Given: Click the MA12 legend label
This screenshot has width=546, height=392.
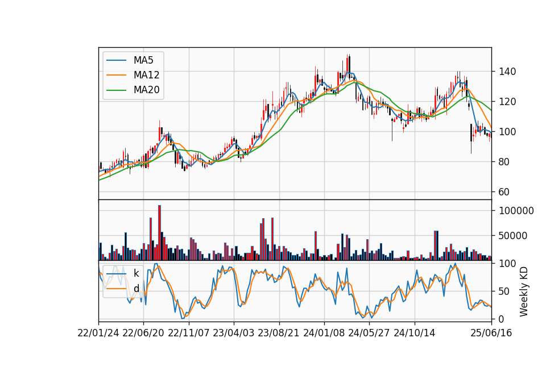Looking at the screenshot, I should click(146, 75).
